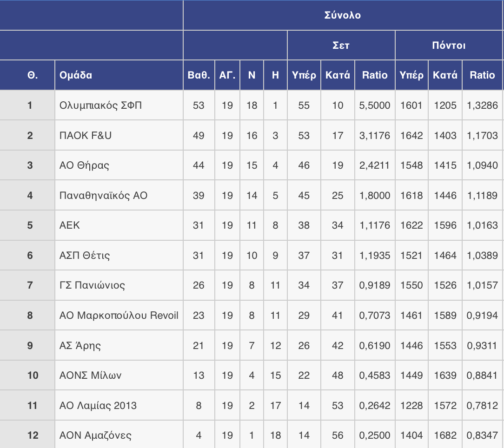
Task: Click points-against value 1596
Action: coord(445,225)
